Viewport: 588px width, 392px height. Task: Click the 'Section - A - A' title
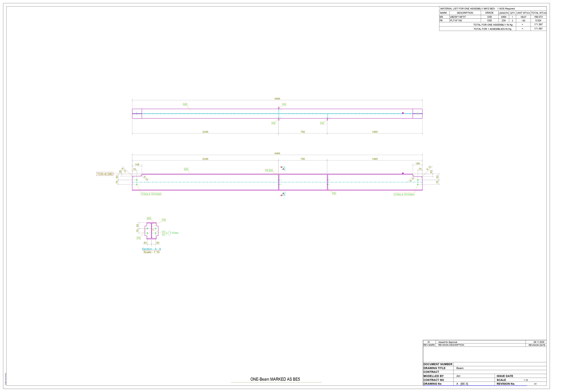(151, 249)
